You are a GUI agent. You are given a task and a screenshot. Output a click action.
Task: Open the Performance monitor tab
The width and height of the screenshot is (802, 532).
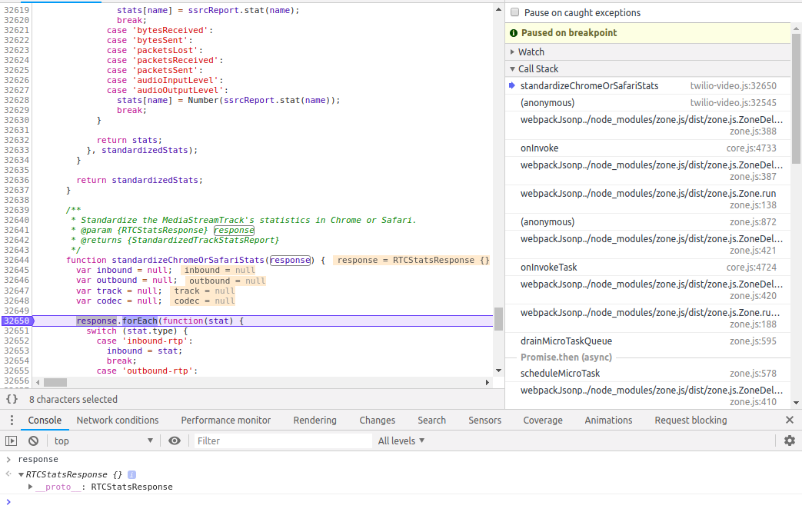click(x=225, y=420)
